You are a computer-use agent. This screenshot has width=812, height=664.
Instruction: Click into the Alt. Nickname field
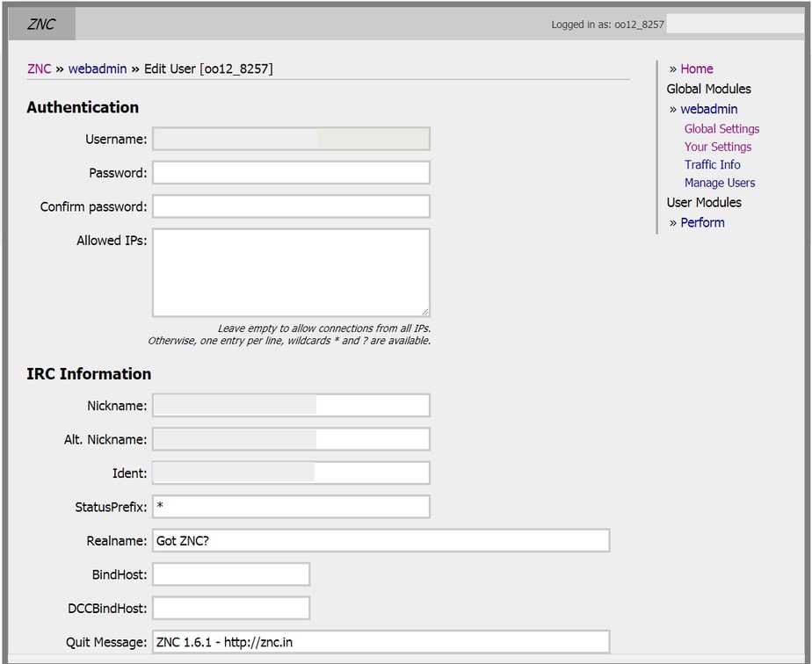point(290,438)
